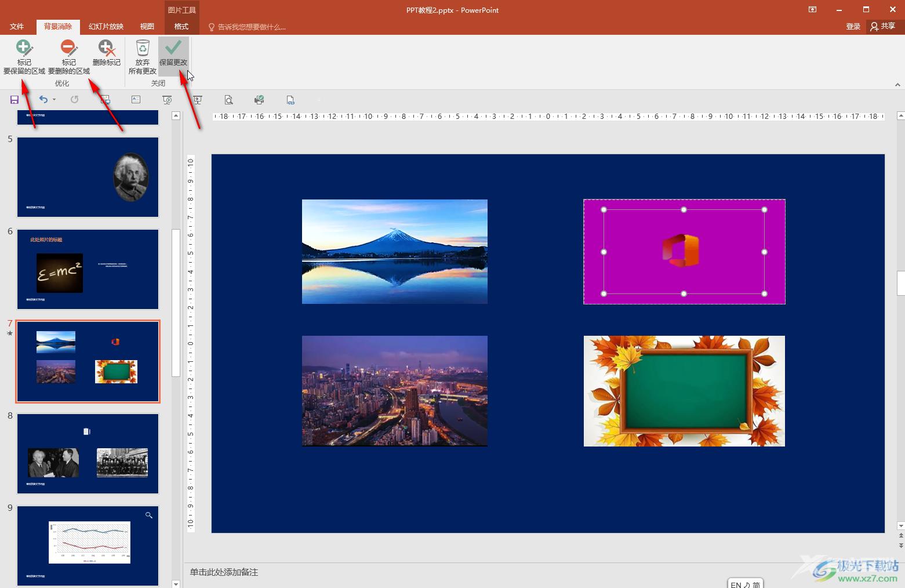Select Mark Areas to Keep tool

24,57
